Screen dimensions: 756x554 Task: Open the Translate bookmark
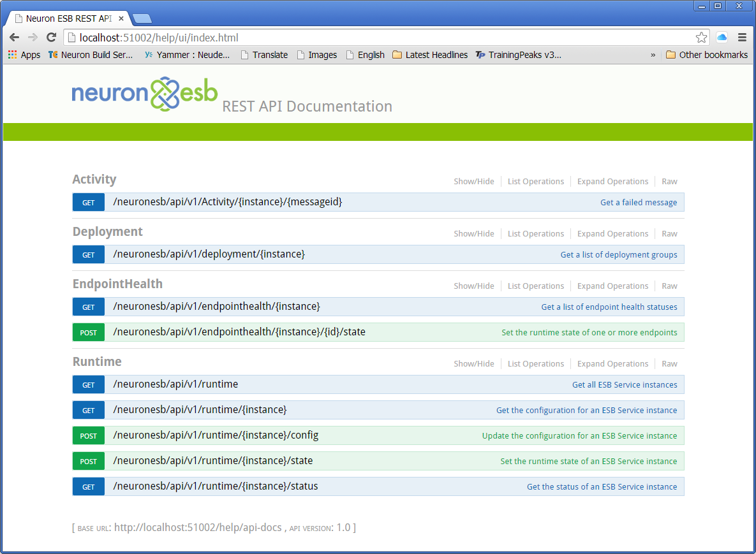pos(264,55)
